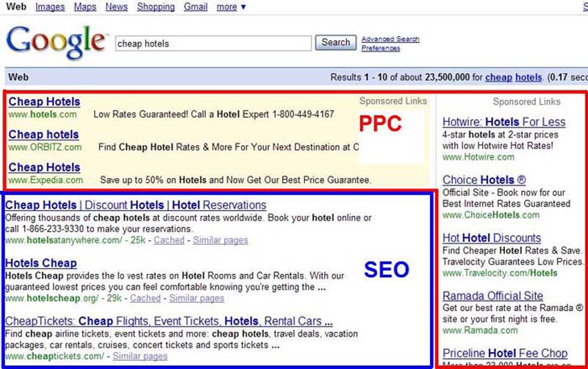Click the www.Travelocity.com/Hotels URL text
Viewport: 588px width, 369px height.
[x=500, y=273]
